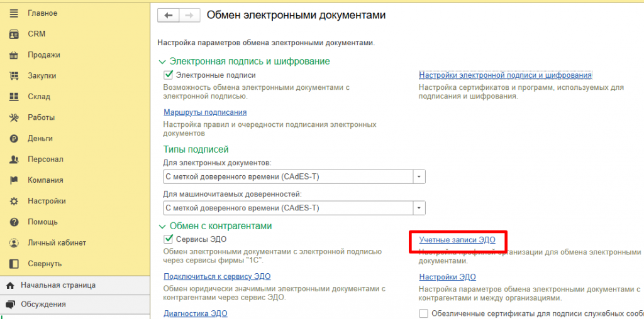The image size is (644, 319).
Task: Click the Обмен электронными документами title
Action: [x=296, y=15]
